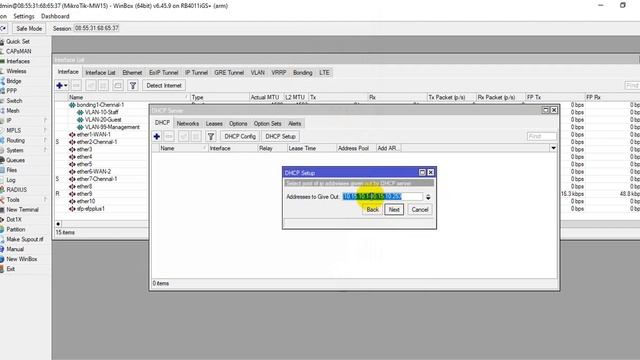This screenshot has width=640, height=360.
Task: Click arrows beside Addresses to Give Out
Action: [428, 197]
